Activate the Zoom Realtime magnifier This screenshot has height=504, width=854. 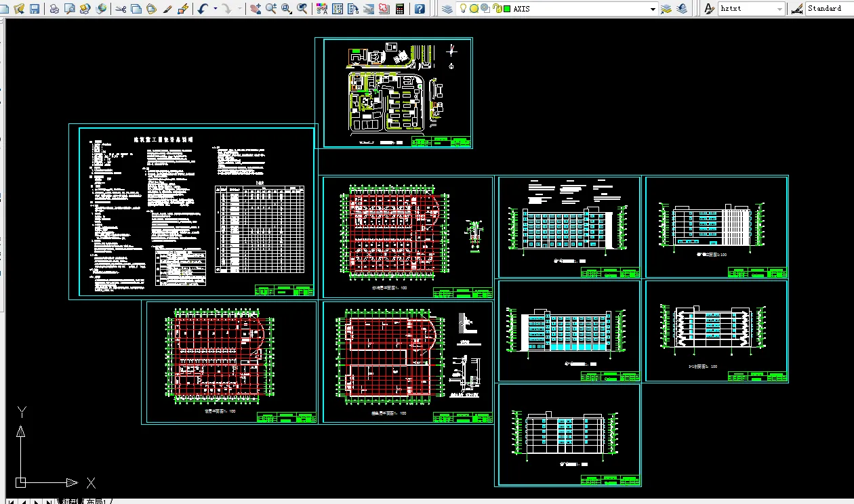click(x=271, y=9)
